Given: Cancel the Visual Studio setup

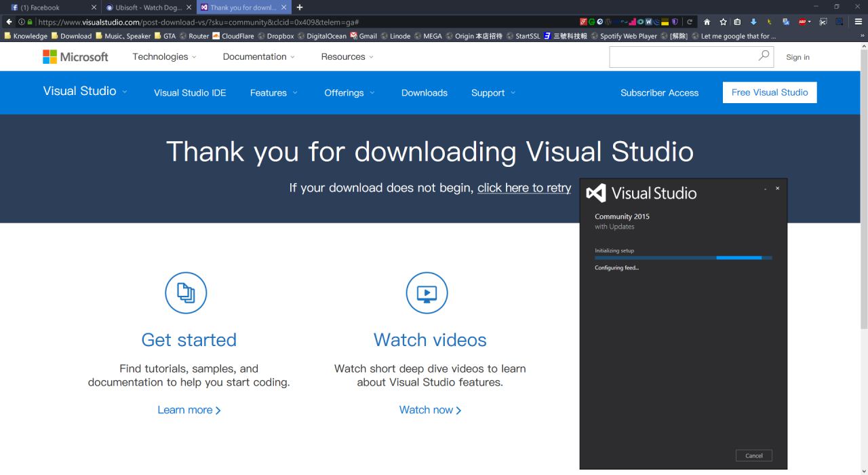Looking at the screenshot, I should tap(753, 456).
